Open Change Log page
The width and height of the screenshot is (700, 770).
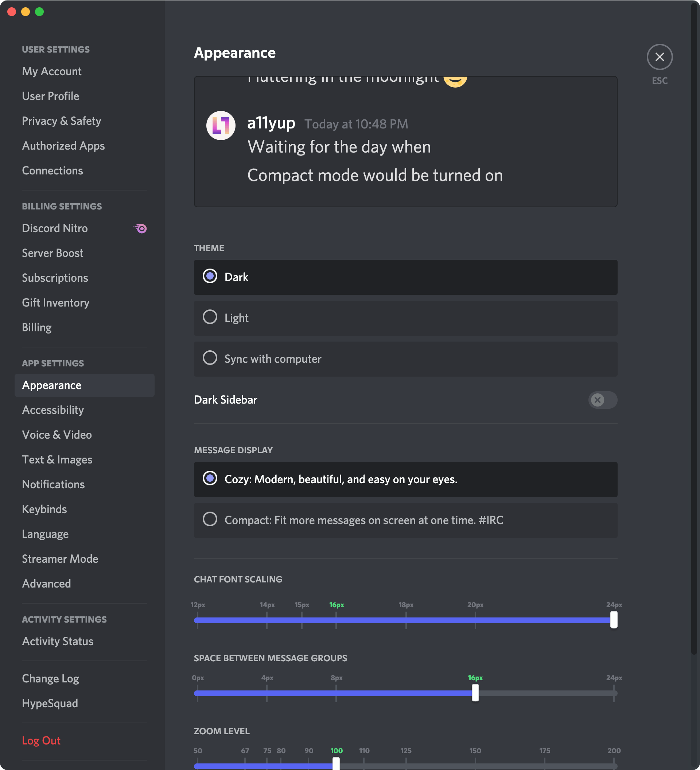(50, 678)
